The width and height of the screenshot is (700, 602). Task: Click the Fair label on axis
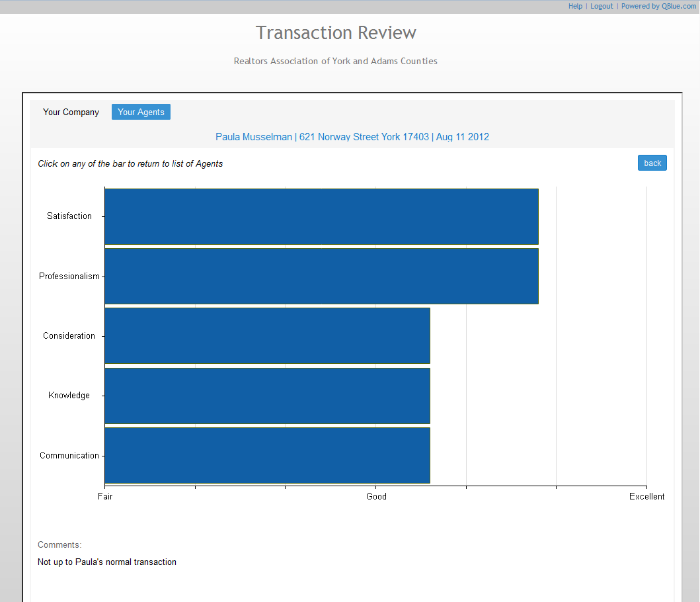pyautogui.click(x=104, y=496)
